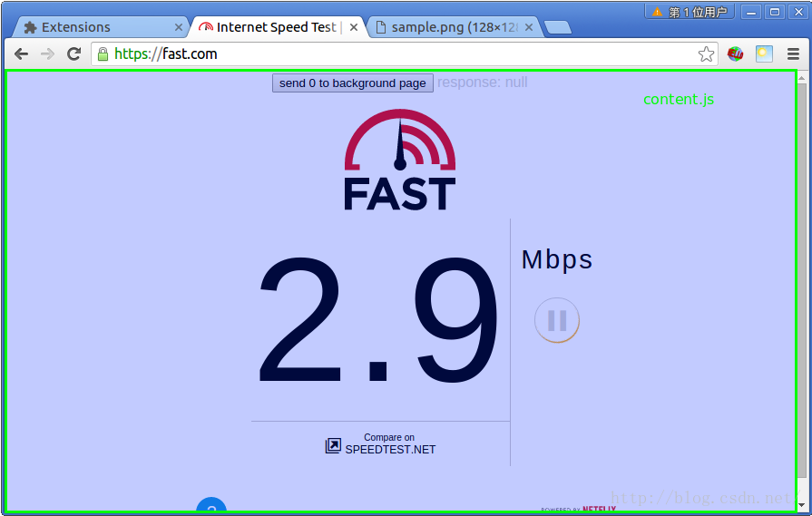Click send 0 to background page button
The height and width of the screenshot is (516, 812).
point(353,83)
